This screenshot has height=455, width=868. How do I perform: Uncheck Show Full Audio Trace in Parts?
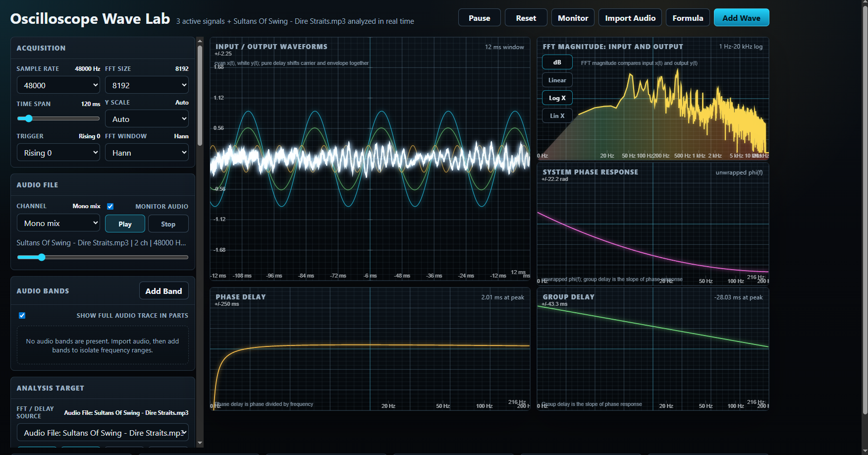(x=22, y=315)
